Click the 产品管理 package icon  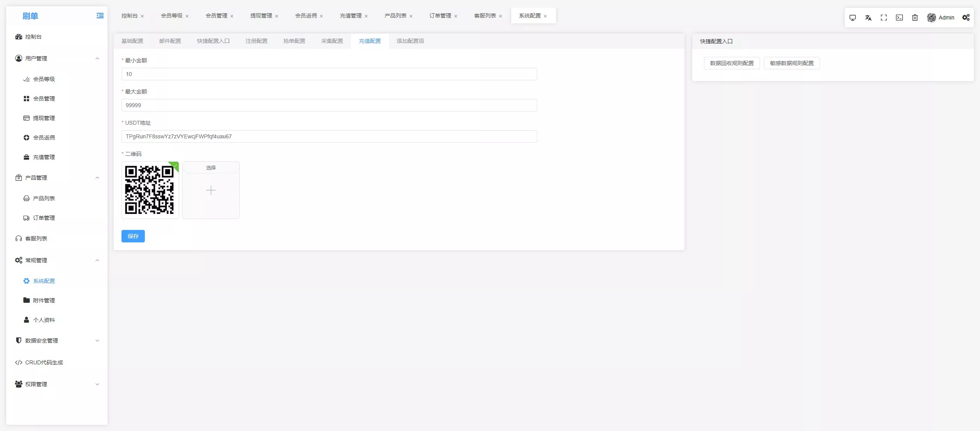[x=19, y=178]
